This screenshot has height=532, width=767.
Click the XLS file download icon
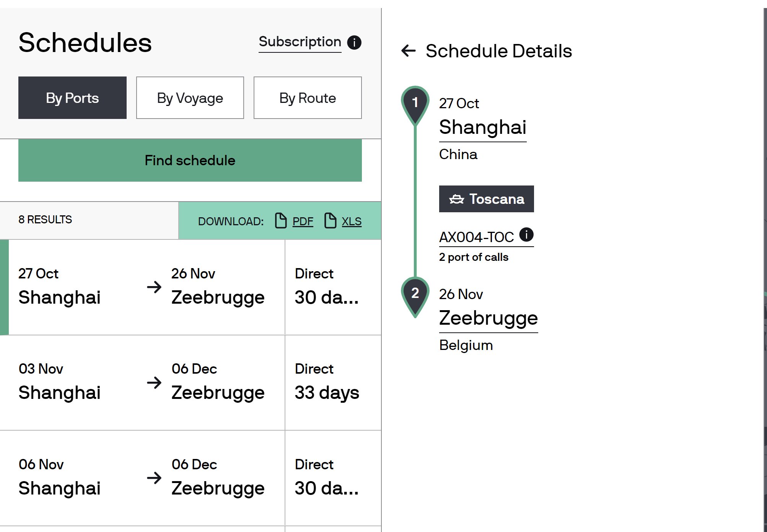(330, 221)
